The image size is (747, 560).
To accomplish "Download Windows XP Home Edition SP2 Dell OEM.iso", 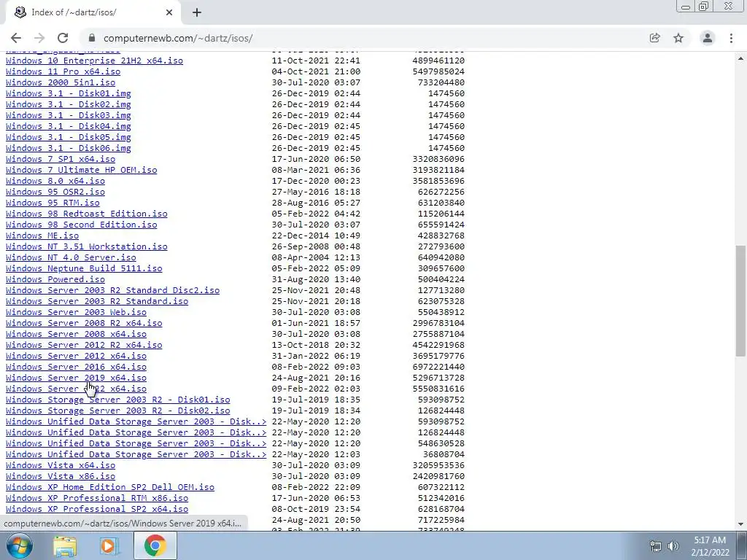I will pyautogui.click(x=110, y=488).
